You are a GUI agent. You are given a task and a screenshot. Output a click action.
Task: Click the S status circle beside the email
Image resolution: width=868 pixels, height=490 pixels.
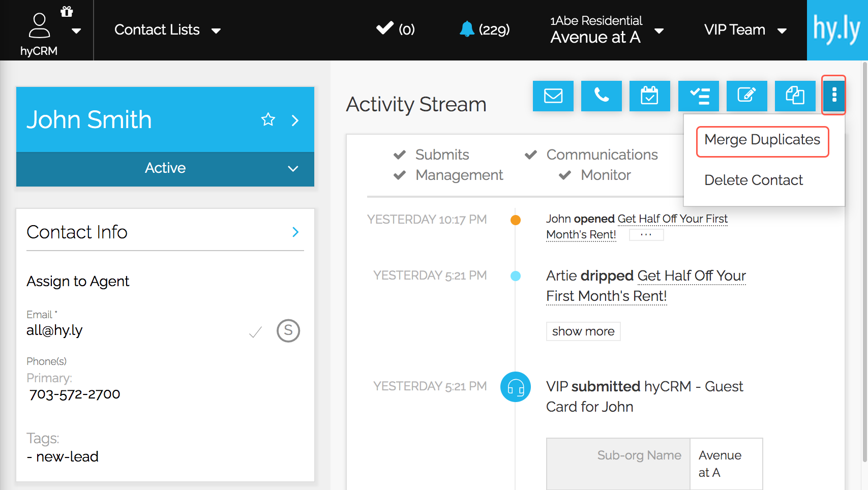288,331
